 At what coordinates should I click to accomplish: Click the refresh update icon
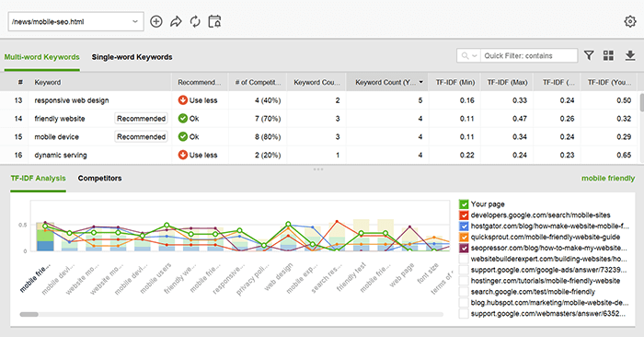pyautogui.click(x=195, y=21)
